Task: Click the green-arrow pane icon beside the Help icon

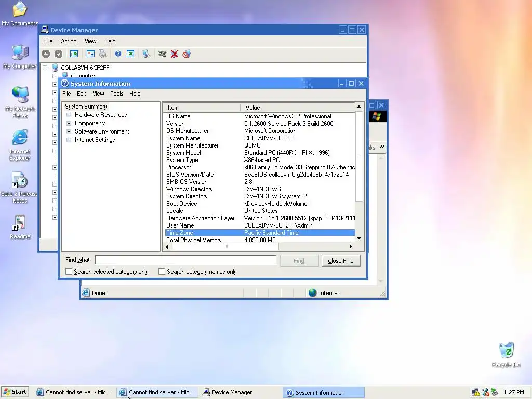Action: click(x=130, y=54)
